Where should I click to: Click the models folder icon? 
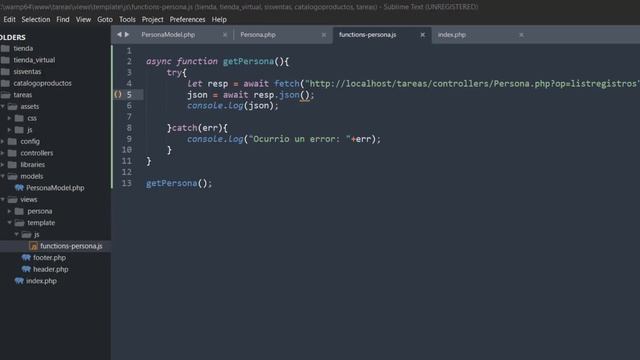point(13,176)
